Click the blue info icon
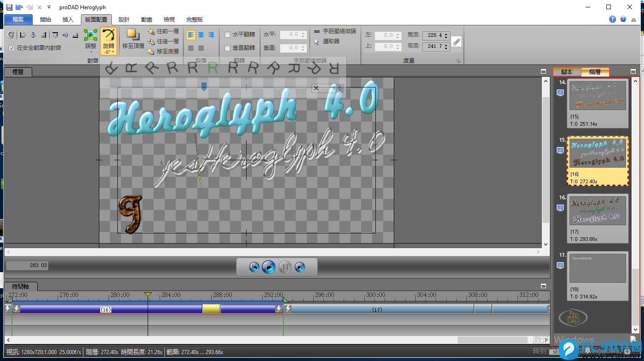This screenshot has width=644, height=361. pyautogui.click(x=623, y=19)
